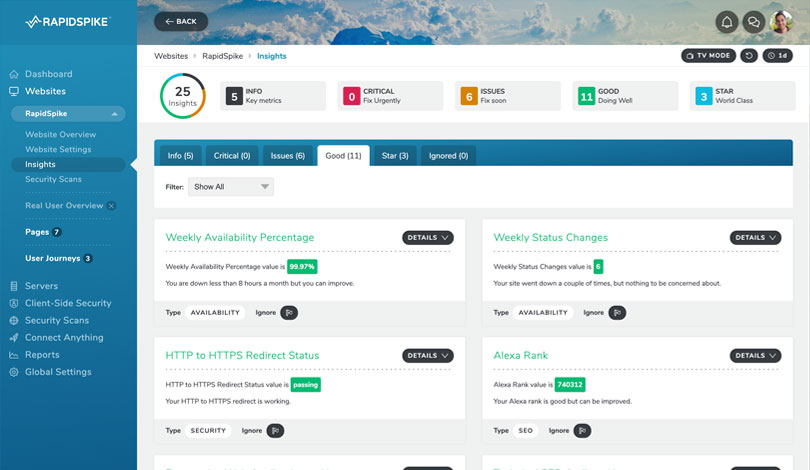Open the user profile avatar

781,22
